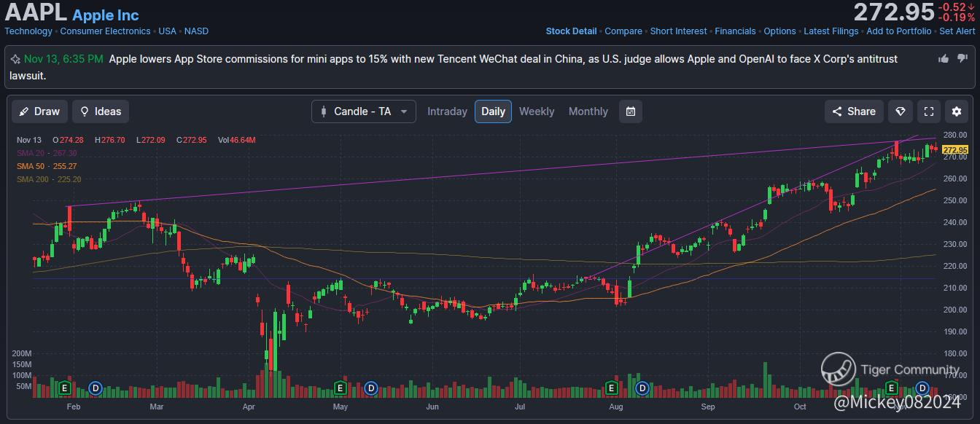Open the Candle - TA chart type dropdown
Screen dimensions: 980x424
364,111
